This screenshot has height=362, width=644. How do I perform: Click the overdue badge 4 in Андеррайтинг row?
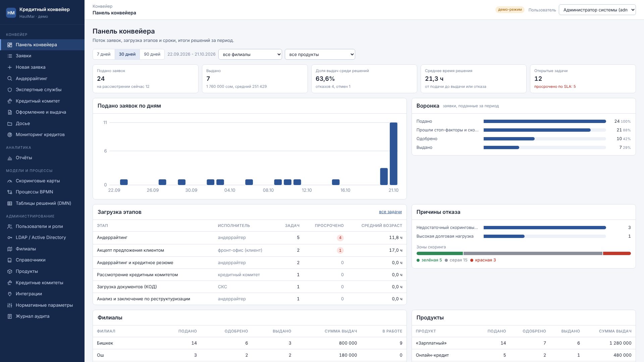coord(340,238)
